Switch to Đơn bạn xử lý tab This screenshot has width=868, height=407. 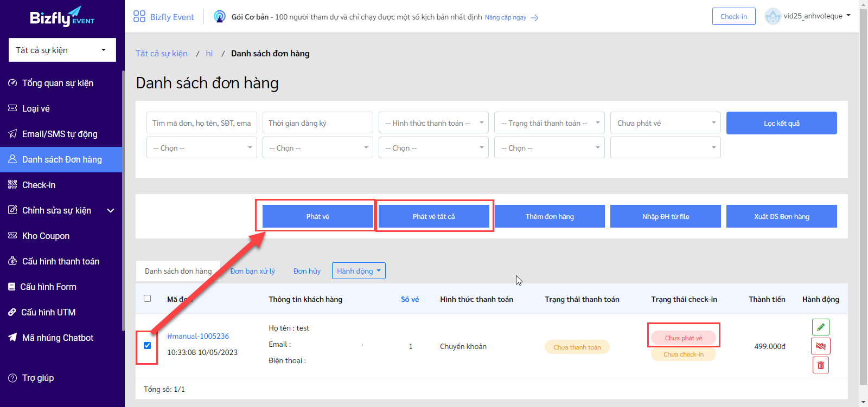(x=252, y=271)
